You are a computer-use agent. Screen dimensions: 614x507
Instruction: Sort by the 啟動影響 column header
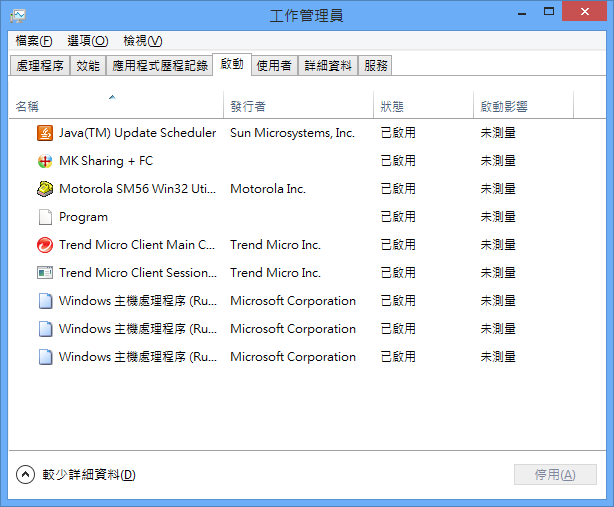click(x=524, y=105)
